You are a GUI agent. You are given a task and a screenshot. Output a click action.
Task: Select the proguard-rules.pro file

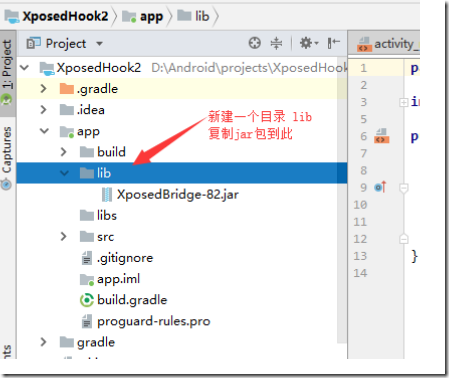[x=182, y=321]
